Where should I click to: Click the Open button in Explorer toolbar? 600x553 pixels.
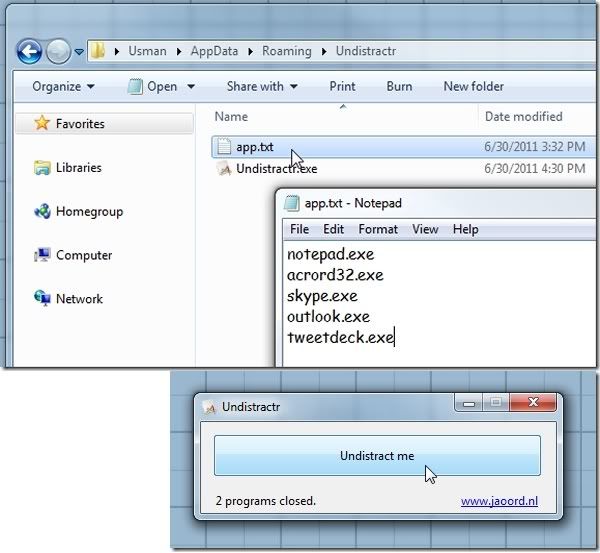pyautogui.click(x=153, y=86)
